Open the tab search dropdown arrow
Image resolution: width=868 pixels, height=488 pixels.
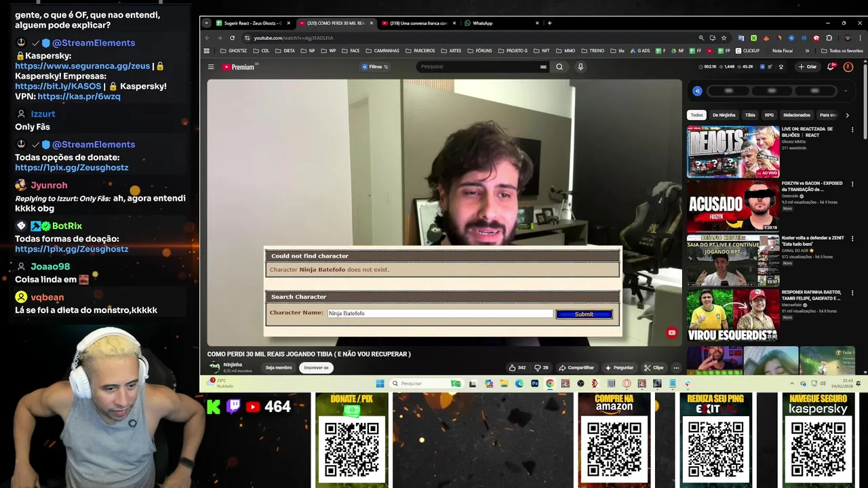coord(206,23)
